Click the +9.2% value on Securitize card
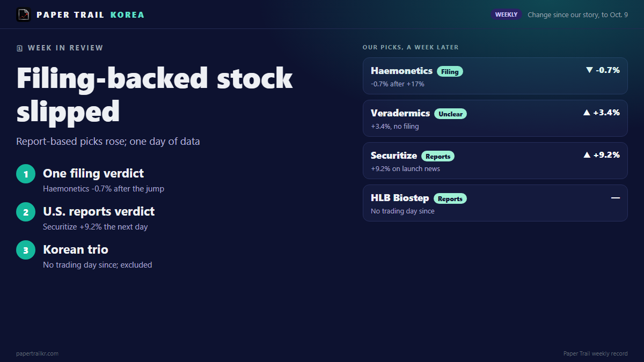The height and width of the screenshot is (362, 644). (x=606, y=155)
